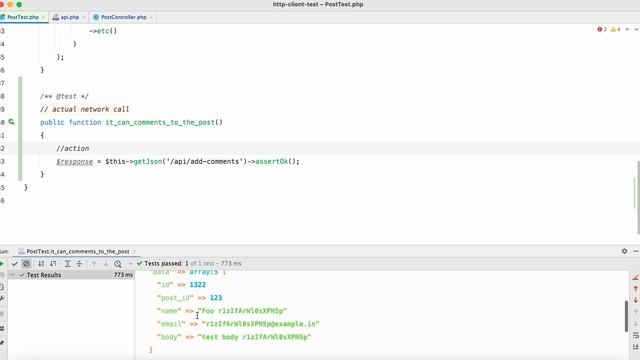Click the yellow warnings count indicator
Image resolution: width=640 pixels, height=360 pixels.
[616, 29]
